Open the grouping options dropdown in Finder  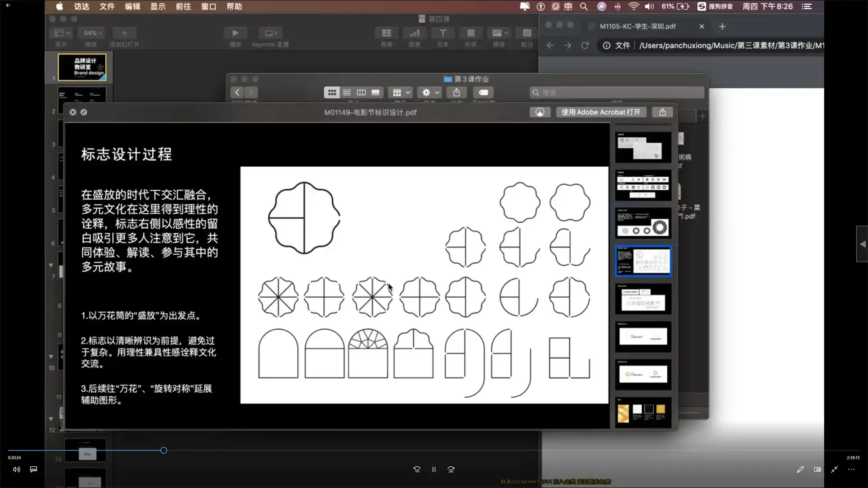click(400, 92)
